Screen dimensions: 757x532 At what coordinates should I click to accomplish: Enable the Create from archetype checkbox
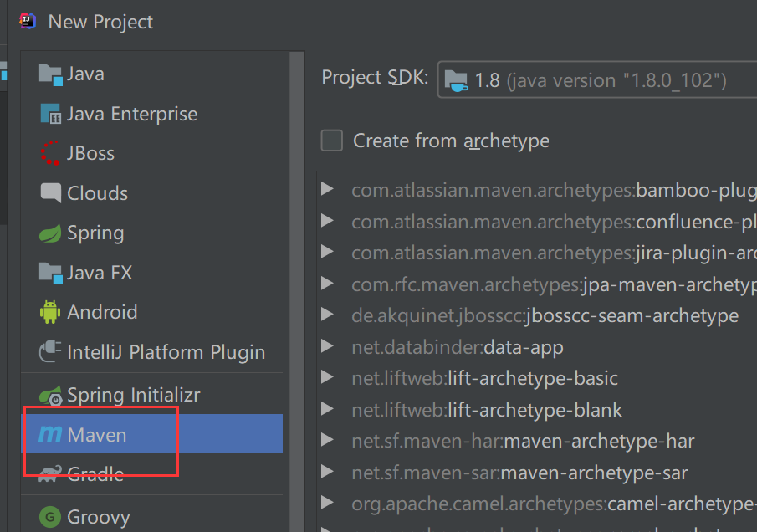click(x=332, y=141)
